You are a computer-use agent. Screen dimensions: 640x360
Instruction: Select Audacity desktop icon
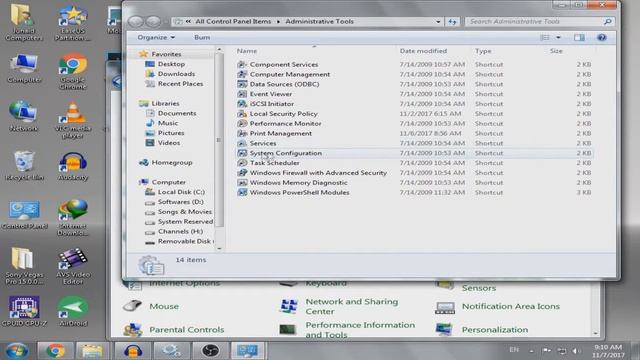73,166
